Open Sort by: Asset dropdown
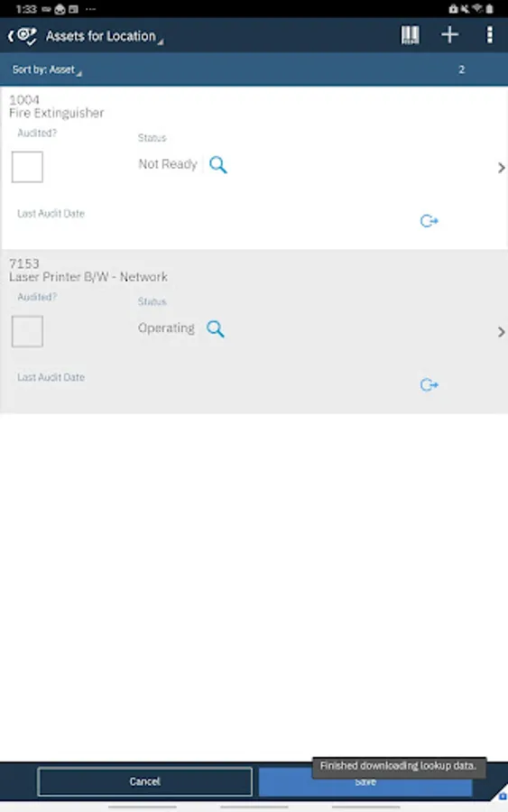This screenshot has height=812, width=508. click(47, 69)
